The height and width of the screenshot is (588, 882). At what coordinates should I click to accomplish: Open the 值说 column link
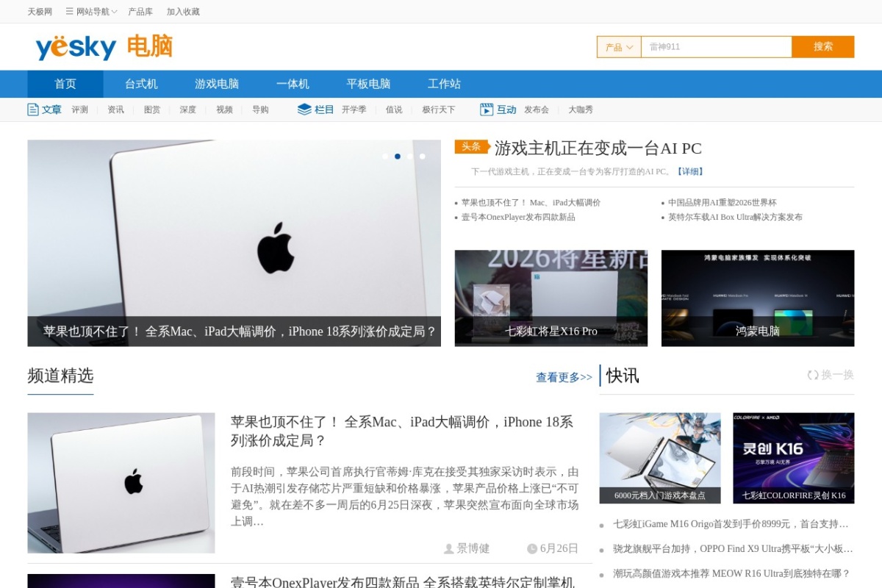[x=394, y=110]
